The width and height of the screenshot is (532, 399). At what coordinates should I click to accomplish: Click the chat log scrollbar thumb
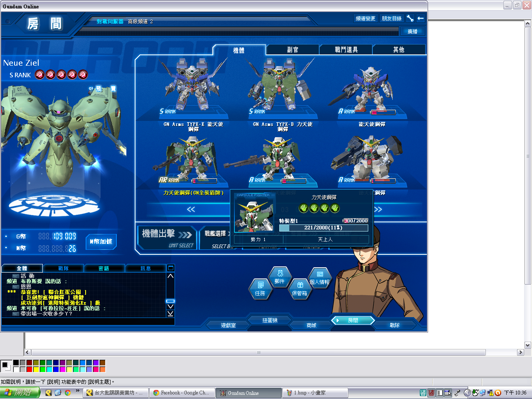tap(170, 301)
